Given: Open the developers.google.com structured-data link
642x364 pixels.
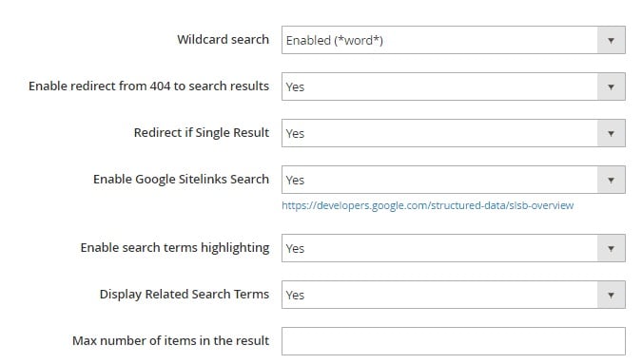Looking at the screenshot, I should [427, 205].
